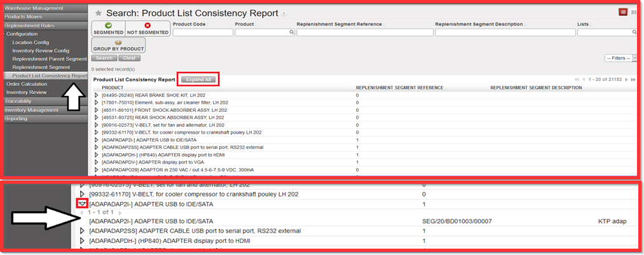Go to the next page arrow

click(626, 79)
